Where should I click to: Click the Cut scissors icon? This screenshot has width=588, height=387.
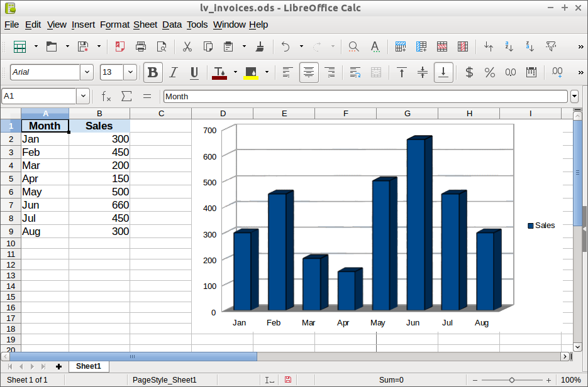(187, 46)
